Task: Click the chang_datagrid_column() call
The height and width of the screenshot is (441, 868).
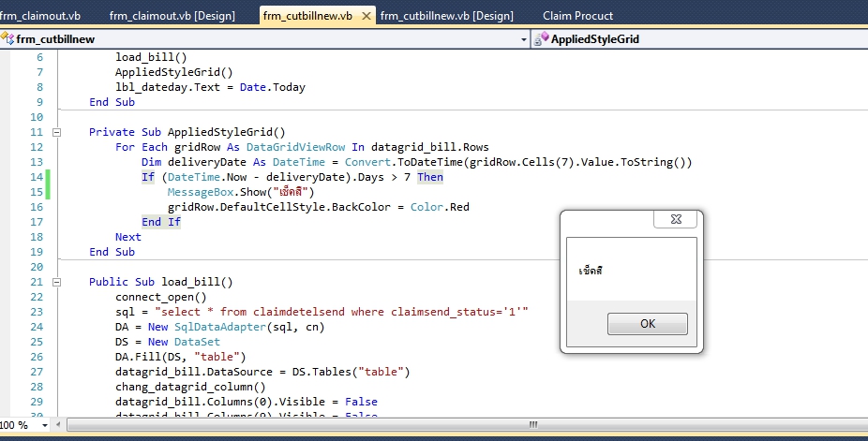Action: pos(190,387)
